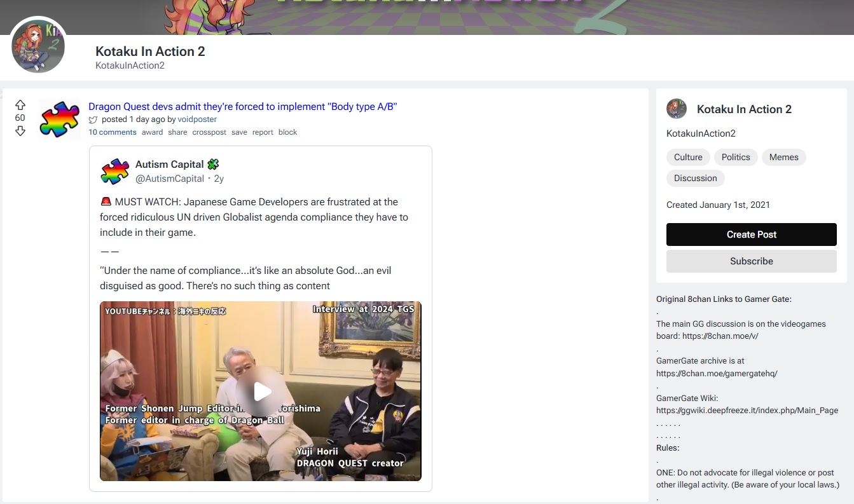854x504 pixels.
Task: Open the rainbow puzzle post thumbnail
Action: point(59,119)
